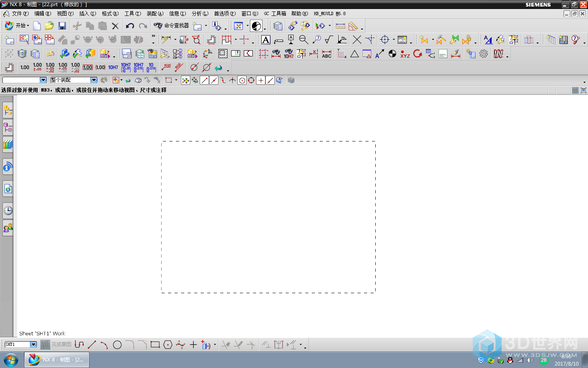The width and height of the screenshot is (588, 368).
Task: Click the red refresh/update arrow icon
Action: point(417,54)
